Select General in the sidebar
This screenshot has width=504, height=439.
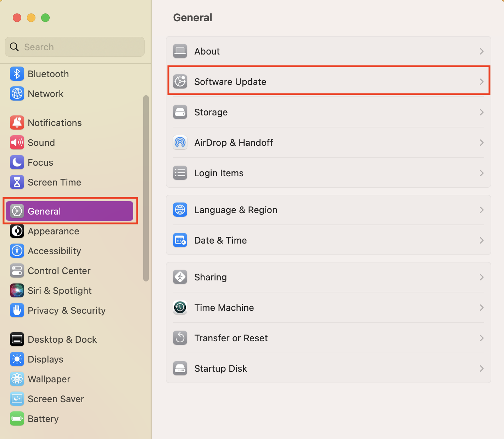[44, 211]
